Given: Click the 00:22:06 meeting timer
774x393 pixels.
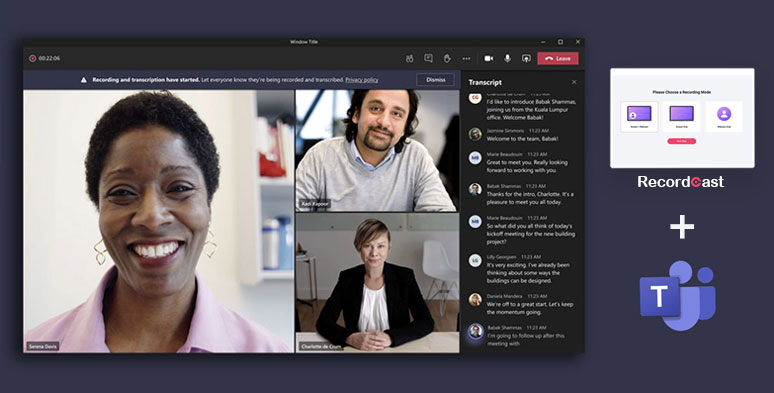Looking at the screenshot, I should pos(49,58).
